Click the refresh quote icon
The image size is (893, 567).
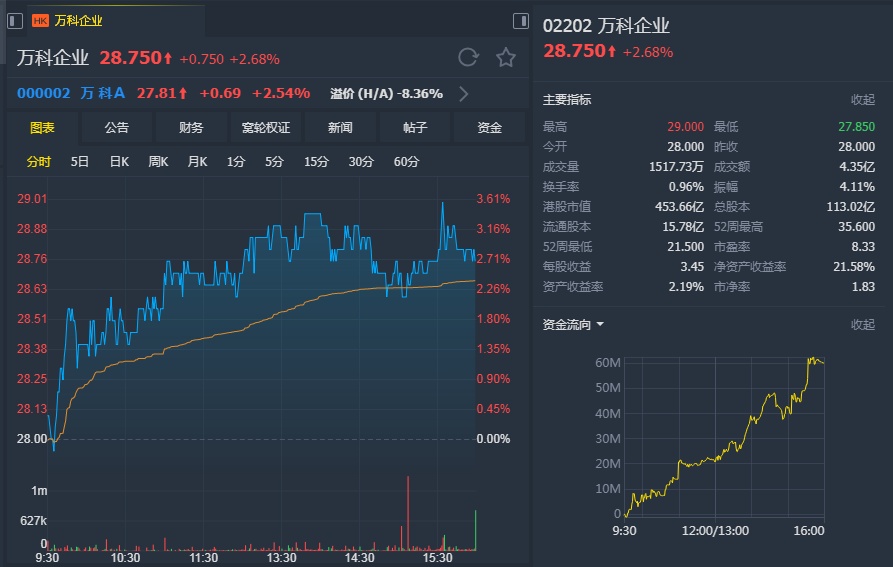pyautogui.click(x=468, y=57)
